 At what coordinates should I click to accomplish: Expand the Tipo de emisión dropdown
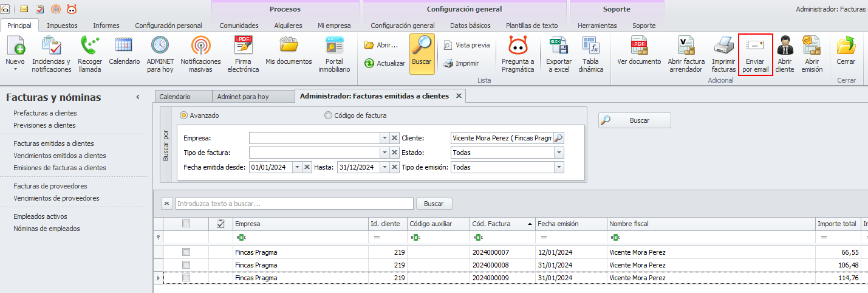coord(558,167)
